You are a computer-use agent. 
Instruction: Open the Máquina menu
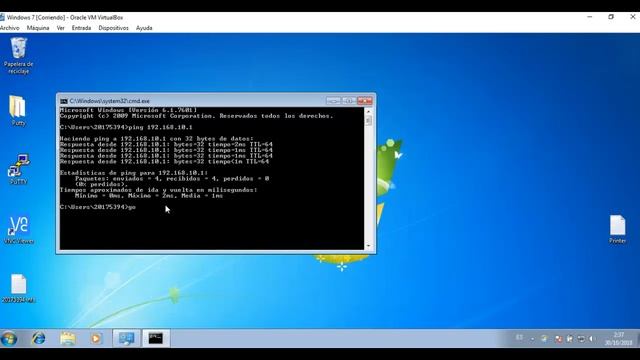(38, 28)
